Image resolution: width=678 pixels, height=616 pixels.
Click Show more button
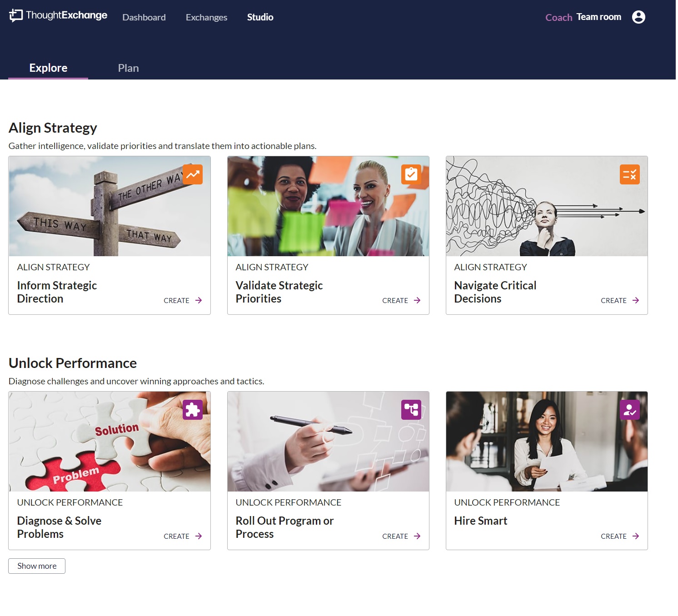click(37, 566)
